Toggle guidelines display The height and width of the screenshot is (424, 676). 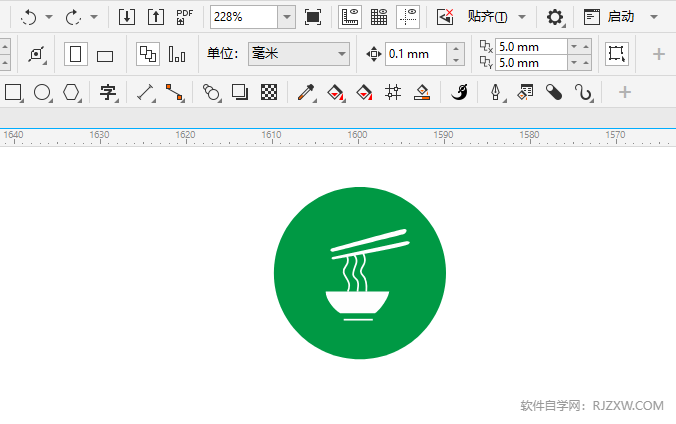tap(408, 17)
